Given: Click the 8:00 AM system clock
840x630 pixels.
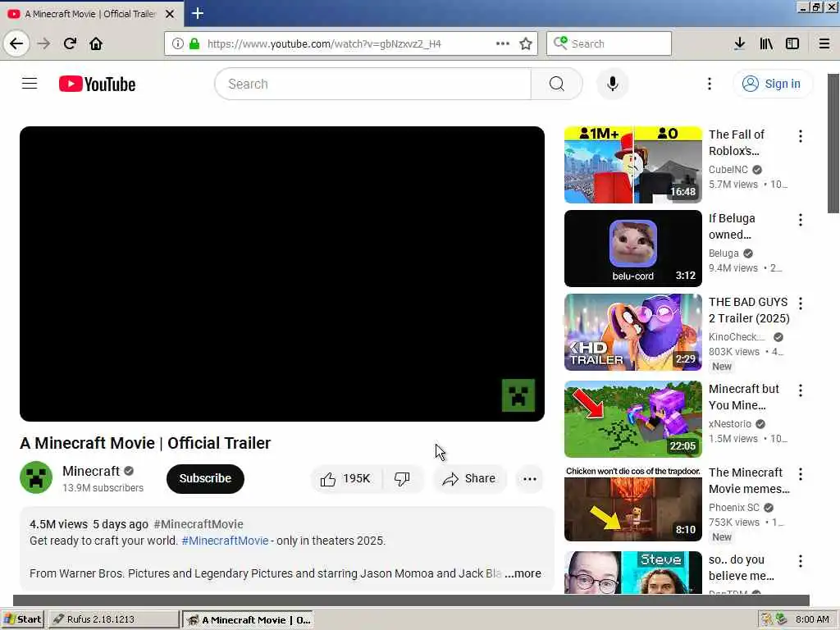Looking at the screenshot, I should [x=812, y=619].
